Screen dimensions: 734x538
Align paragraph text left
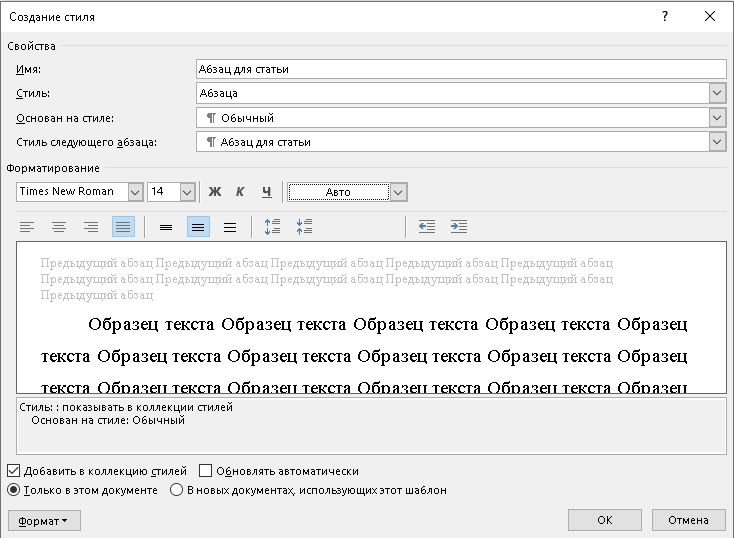coord(27,227)
